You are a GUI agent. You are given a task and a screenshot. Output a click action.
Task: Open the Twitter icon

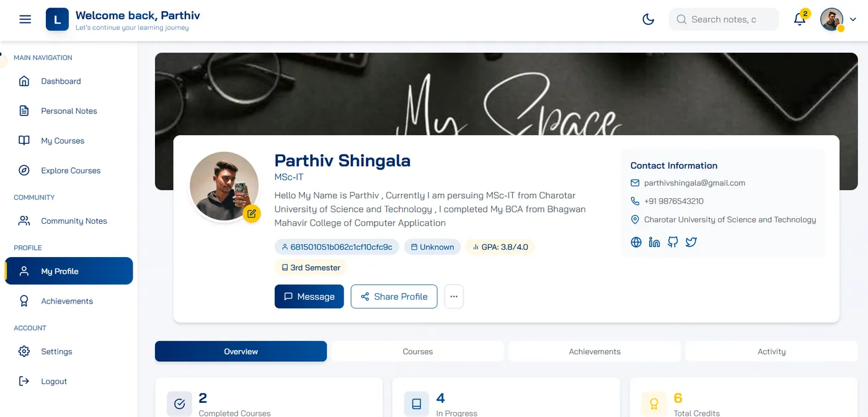[691, 242]
